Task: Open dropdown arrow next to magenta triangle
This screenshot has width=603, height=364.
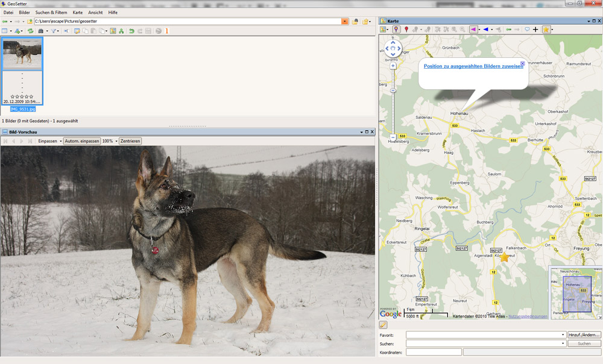Action: point(479,30)
